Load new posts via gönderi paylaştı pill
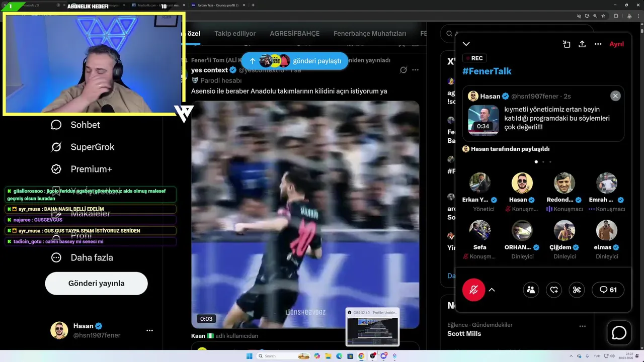Viewport: 644px width, 362px height. pos(294,61)
